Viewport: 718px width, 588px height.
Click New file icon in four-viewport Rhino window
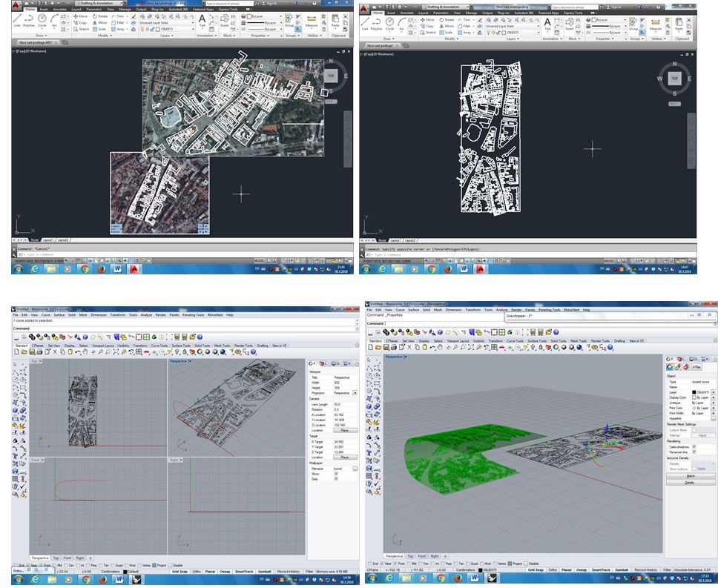tap(17, 352)
